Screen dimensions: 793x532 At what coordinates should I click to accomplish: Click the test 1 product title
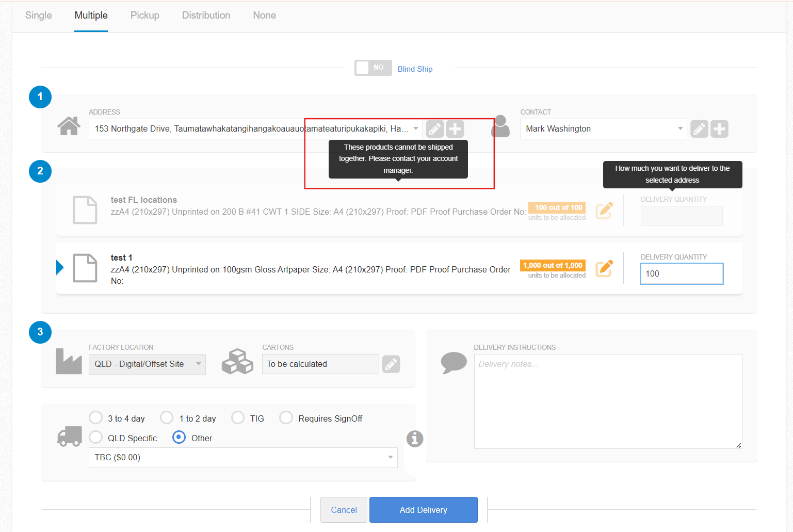[x=122, y=257]
